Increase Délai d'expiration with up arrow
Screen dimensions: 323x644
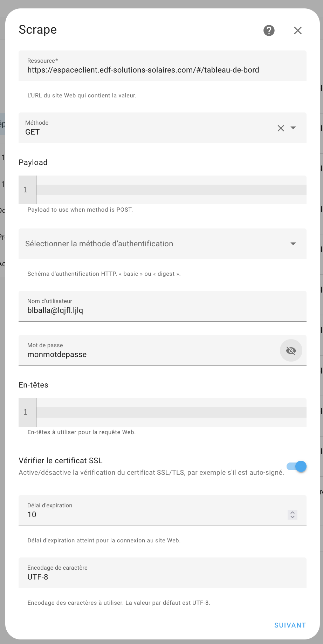pyautogui.click(x=293, y=512)
